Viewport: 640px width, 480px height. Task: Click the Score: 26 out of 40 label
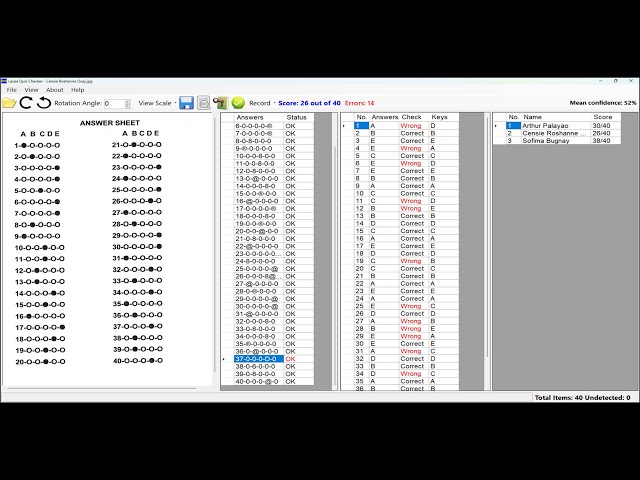pyautogui.click(x=309, y=103)
